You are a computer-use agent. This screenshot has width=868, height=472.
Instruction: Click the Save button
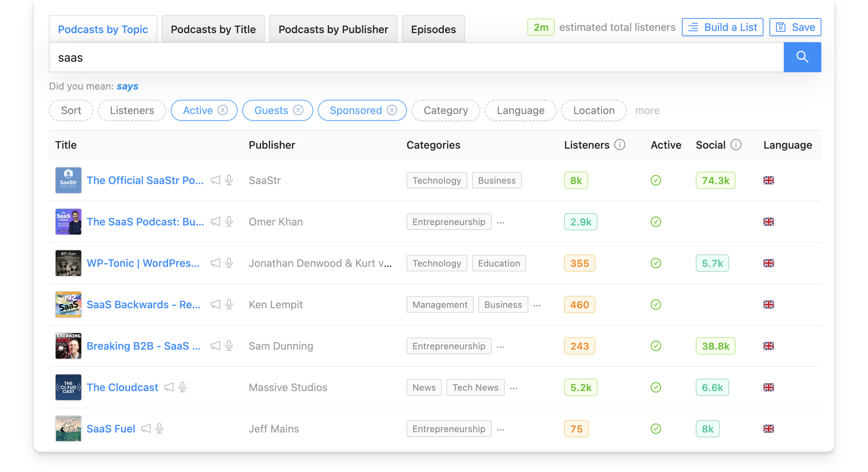click(795, 27)
